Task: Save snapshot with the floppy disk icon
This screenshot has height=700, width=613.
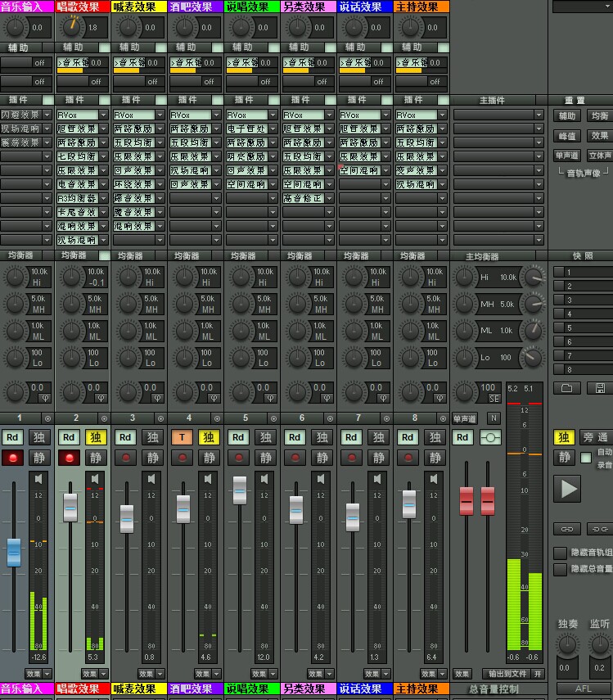Action: pyautogui.click(x=600, y=388)
